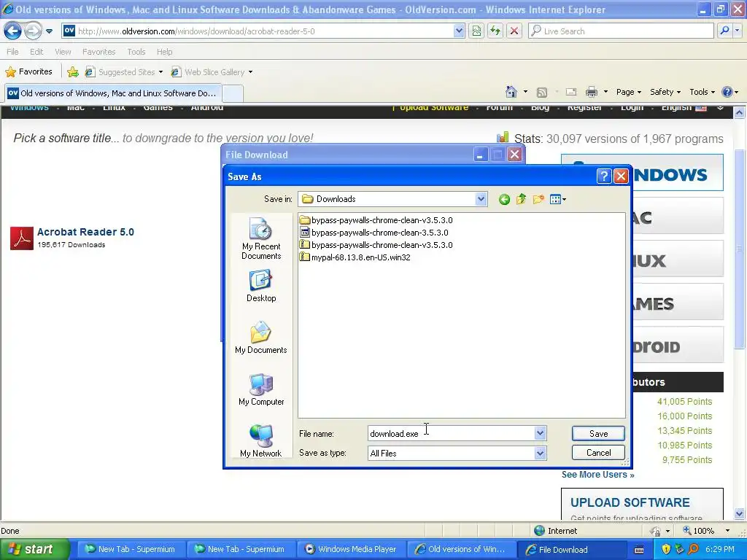Open the Page dropdown menu

click(x=628, y=92)
